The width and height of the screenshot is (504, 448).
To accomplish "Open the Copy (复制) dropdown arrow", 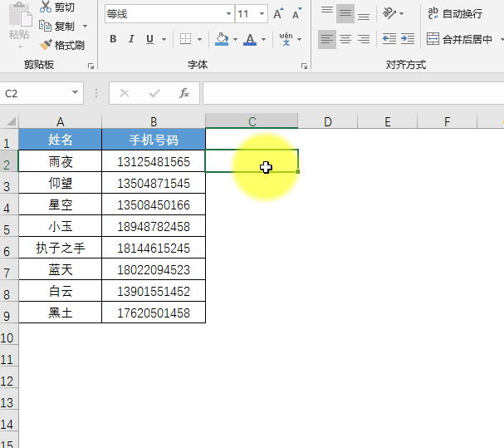I will pyautogui.click(x=86, y=26).
